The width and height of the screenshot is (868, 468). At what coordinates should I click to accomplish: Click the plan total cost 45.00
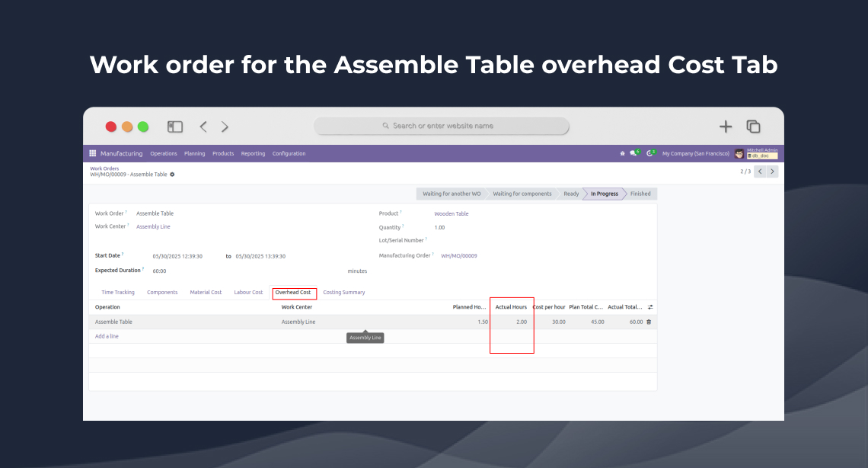(x=597, y=322)
